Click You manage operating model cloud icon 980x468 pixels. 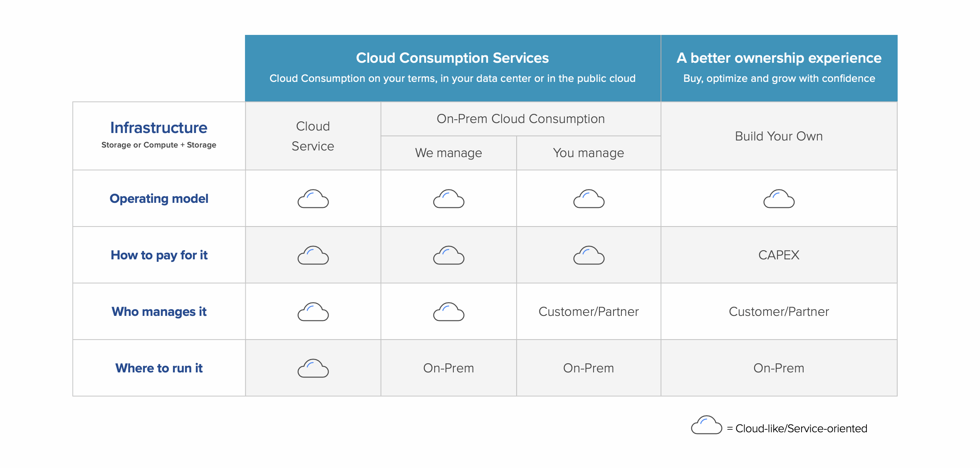click(589, 199)
